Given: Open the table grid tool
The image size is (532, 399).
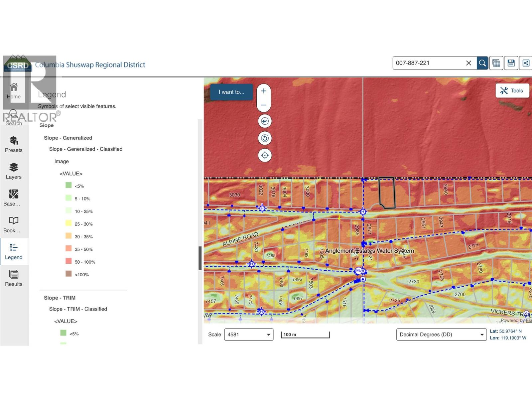Looking at the screenshot, I should [496, 63].
